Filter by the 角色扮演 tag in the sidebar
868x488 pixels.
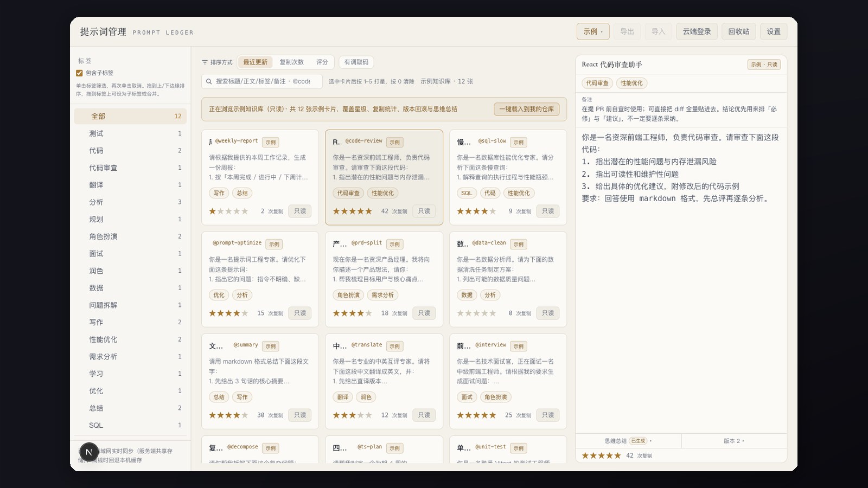(x=130, y=236)
